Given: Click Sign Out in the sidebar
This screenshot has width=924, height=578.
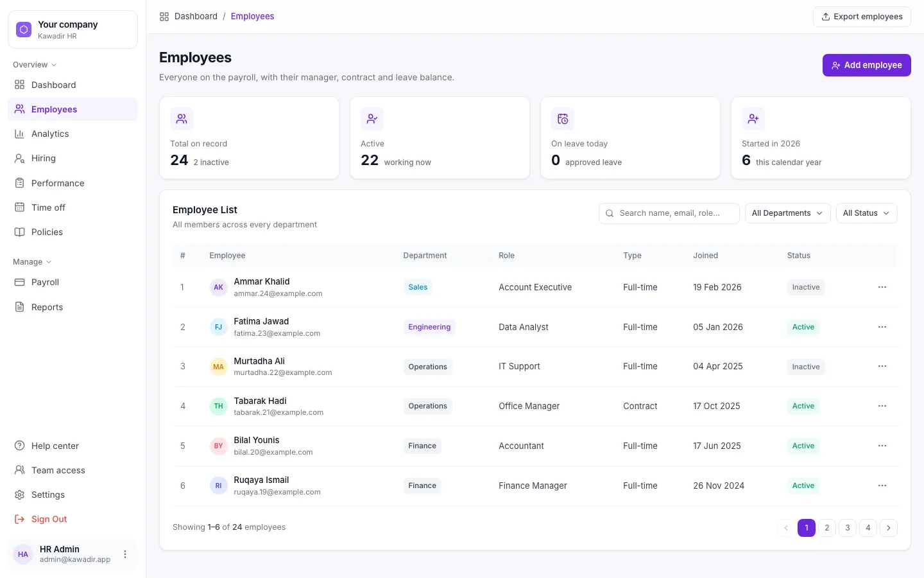Looking at the screenshot, I should pyautogui.click(x=73, y=519).
